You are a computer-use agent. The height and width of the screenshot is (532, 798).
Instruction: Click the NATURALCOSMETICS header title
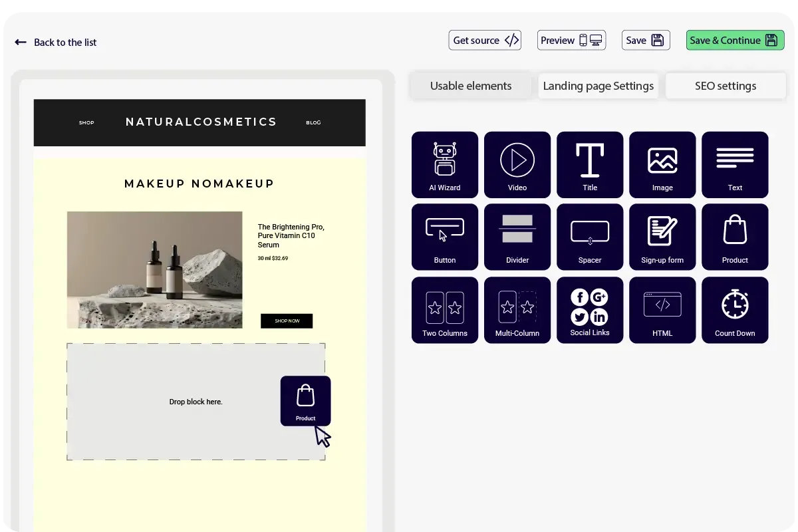(201, 122)
